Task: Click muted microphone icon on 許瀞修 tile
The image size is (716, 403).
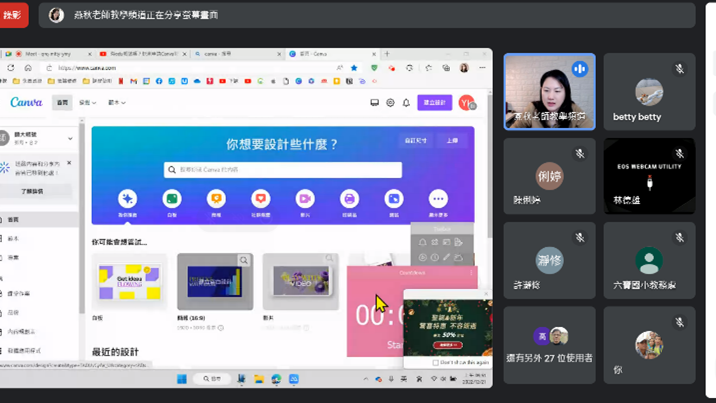Action: [580, 237]
